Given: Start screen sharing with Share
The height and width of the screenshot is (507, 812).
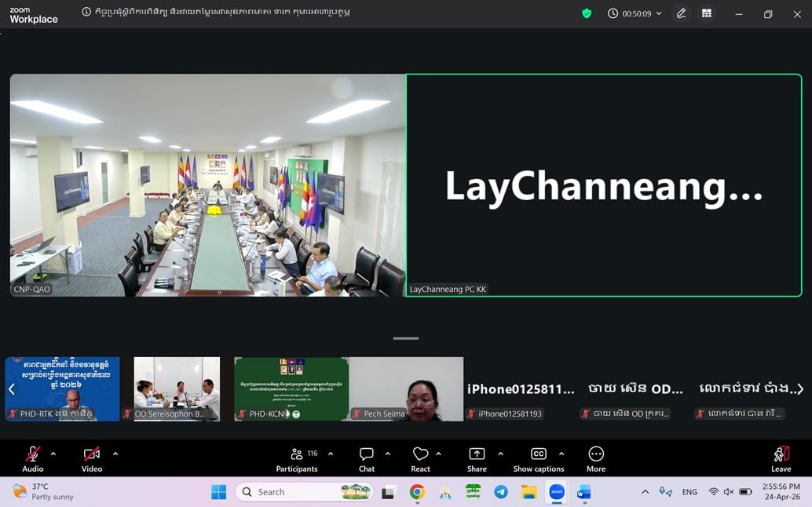Looking at the screenshot, I should coord(477,459).
